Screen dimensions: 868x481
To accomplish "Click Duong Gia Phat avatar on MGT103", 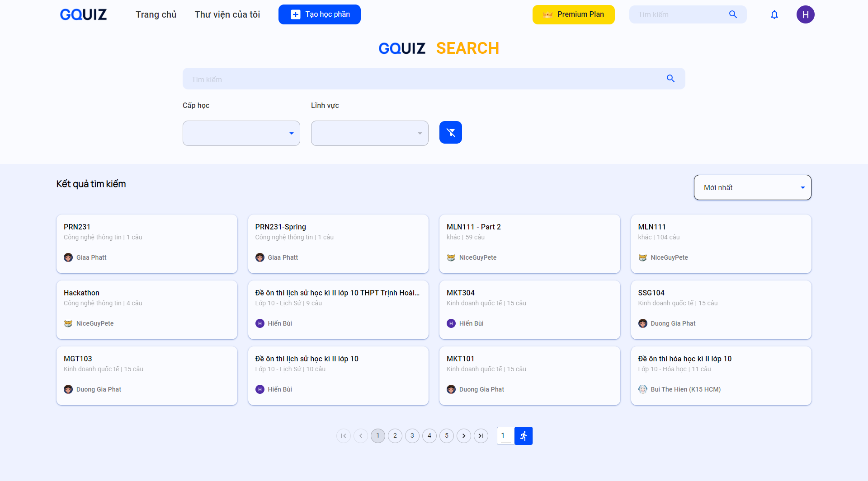I will (x=68, y=389).
